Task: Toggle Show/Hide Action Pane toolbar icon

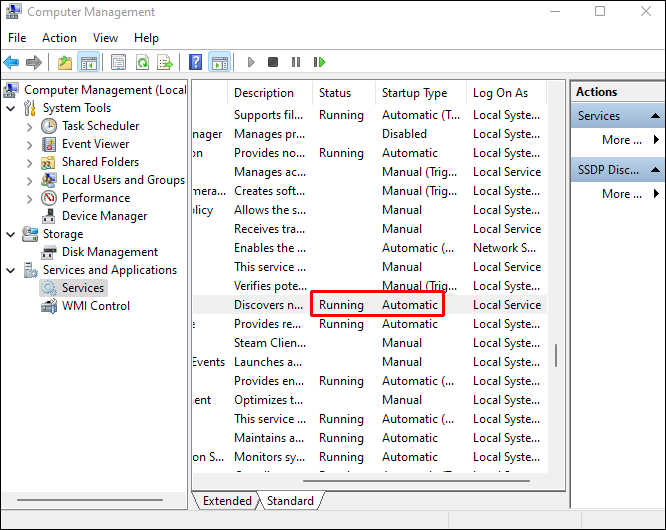Action: click(x=220, y=63)
